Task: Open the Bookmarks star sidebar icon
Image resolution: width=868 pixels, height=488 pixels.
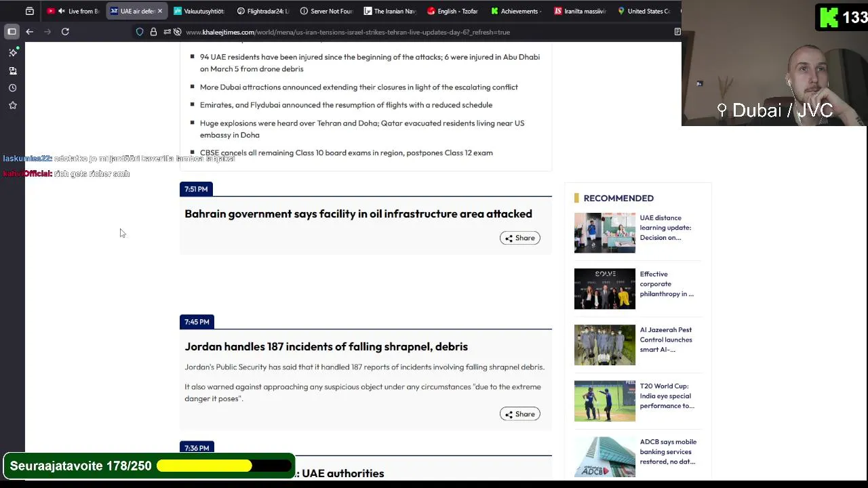Action: click(x=12, y=106)
